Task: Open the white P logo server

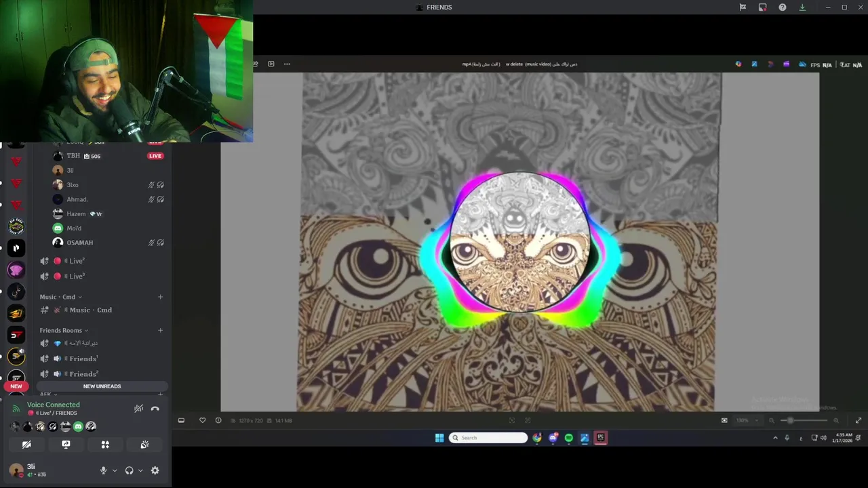Action: pos(16,248)
